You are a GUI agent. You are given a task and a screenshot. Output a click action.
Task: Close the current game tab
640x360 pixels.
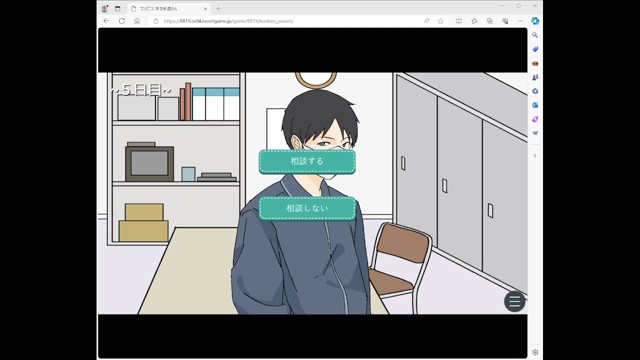click(205, 9)
